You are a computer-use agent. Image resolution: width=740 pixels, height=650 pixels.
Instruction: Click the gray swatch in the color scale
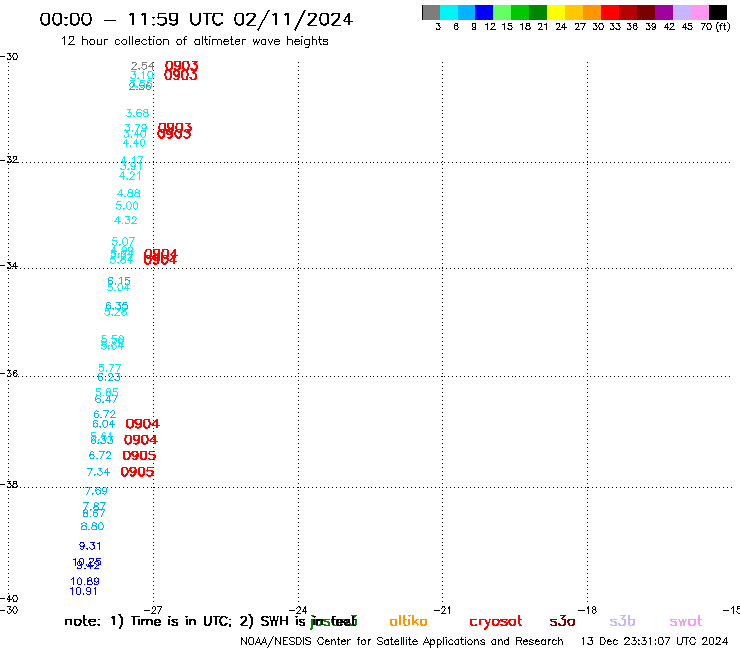431,12
